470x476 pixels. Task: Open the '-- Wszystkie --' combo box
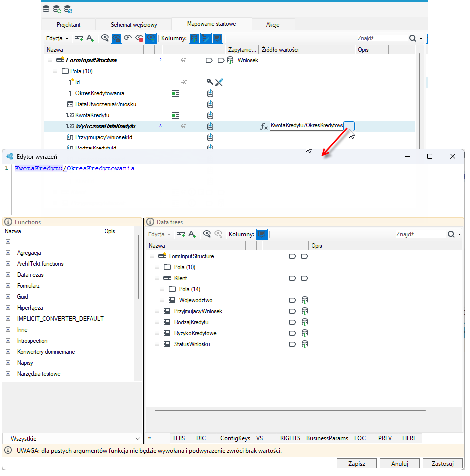[x=72, y=439]
